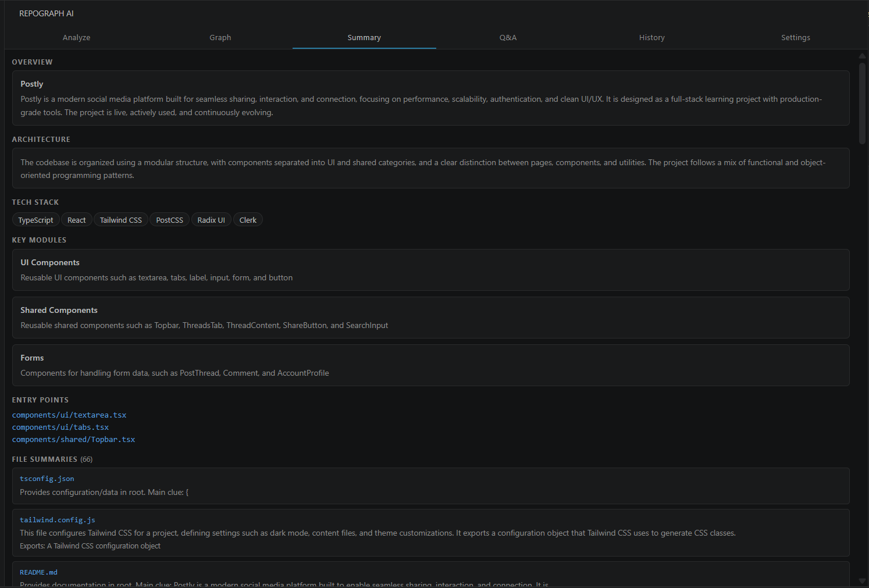View the History tab
The image size is (869, 588).
tap(651, 37)
